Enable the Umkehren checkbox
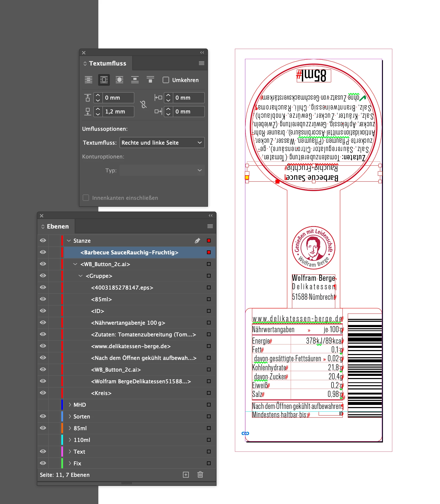This screenshot has height=504, width=440. tap(166, 80)
